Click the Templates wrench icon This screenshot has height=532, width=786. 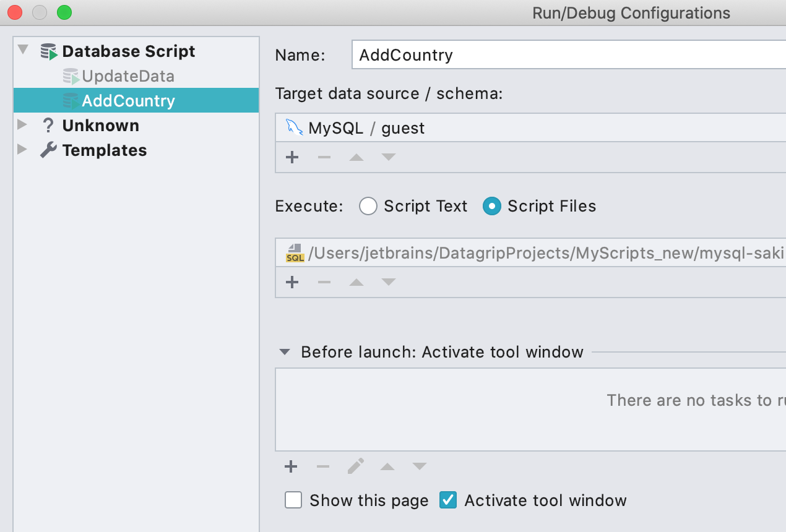[x=48, y=150]
